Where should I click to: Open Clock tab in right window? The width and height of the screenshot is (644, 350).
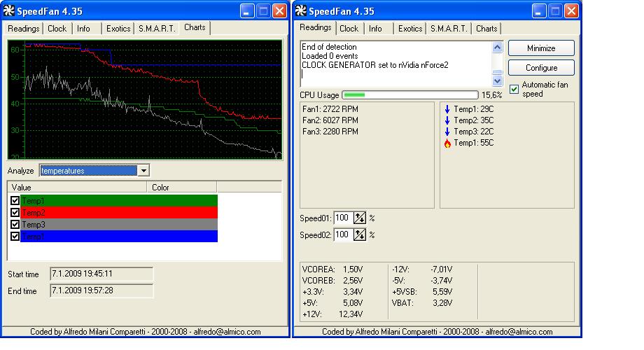pos(349,28)
